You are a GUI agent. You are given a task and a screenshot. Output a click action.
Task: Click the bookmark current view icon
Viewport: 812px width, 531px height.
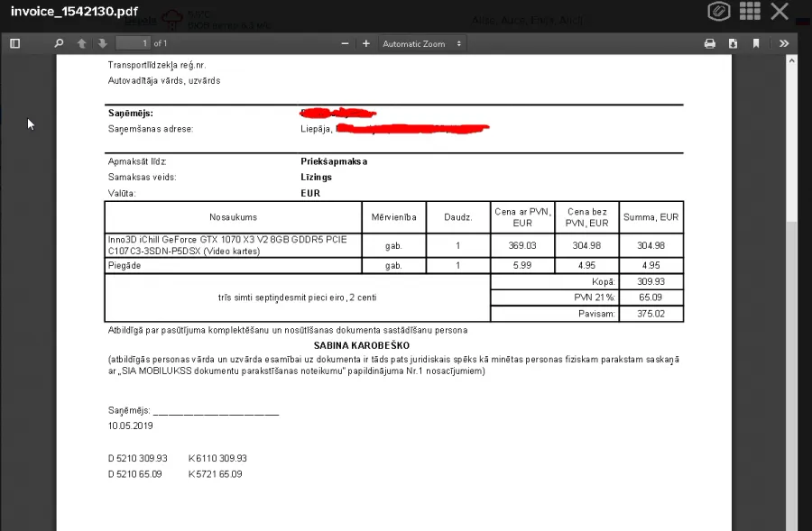pos(756,43)
